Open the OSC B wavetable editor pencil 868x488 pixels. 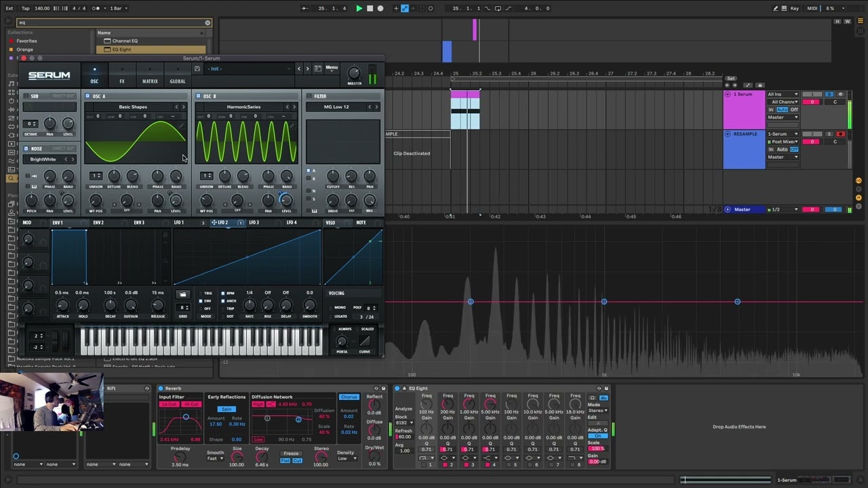point(292,126)
